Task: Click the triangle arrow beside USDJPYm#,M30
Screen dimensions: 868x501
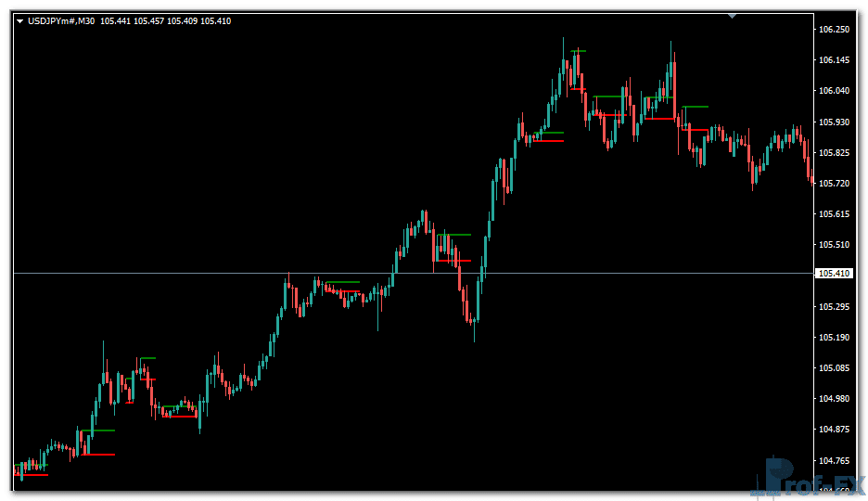Action: 19,20
